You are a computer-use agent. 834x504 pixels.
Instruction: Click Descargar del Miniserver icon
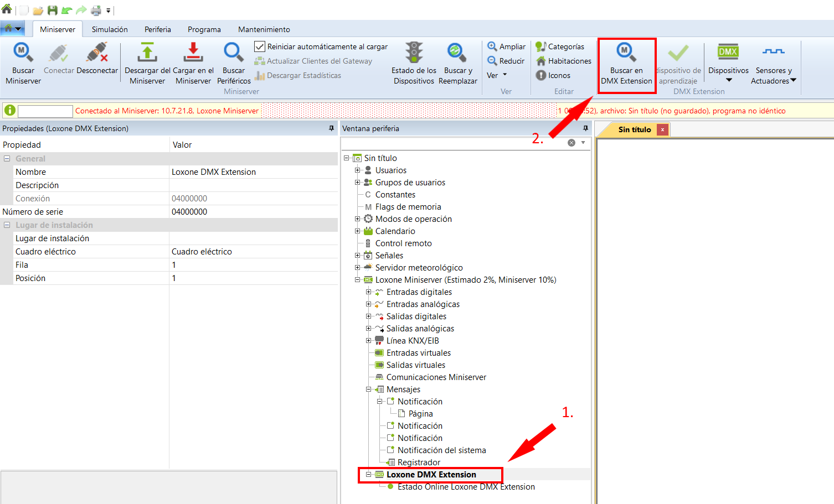[147, 53]
